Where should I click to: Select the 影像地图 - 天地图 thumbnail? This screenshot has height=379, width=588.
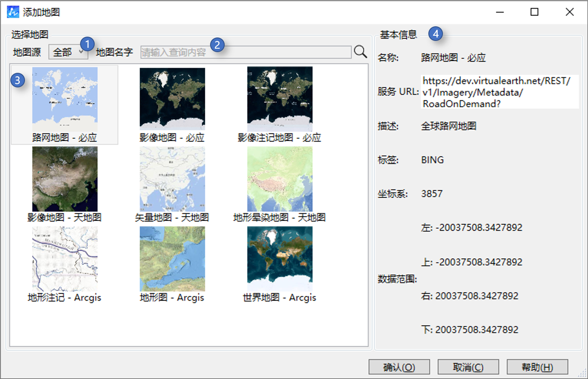pos(65,179)
